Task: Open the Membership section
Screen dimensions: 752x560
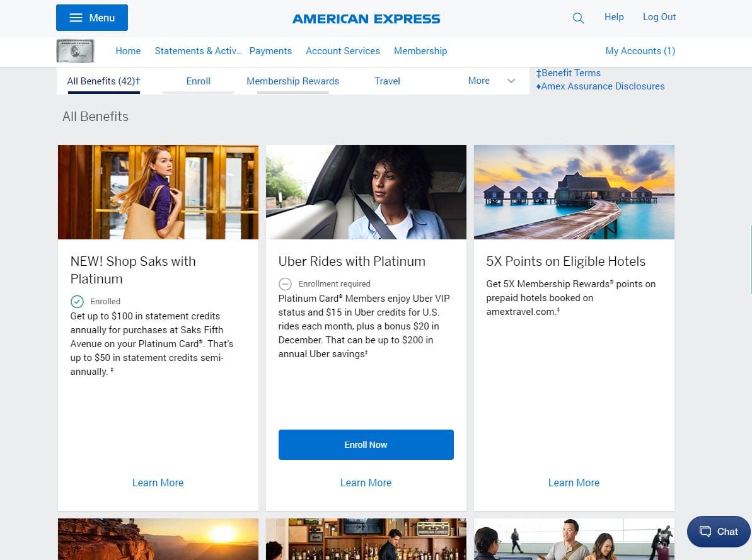Action: [x=420, y=51]
